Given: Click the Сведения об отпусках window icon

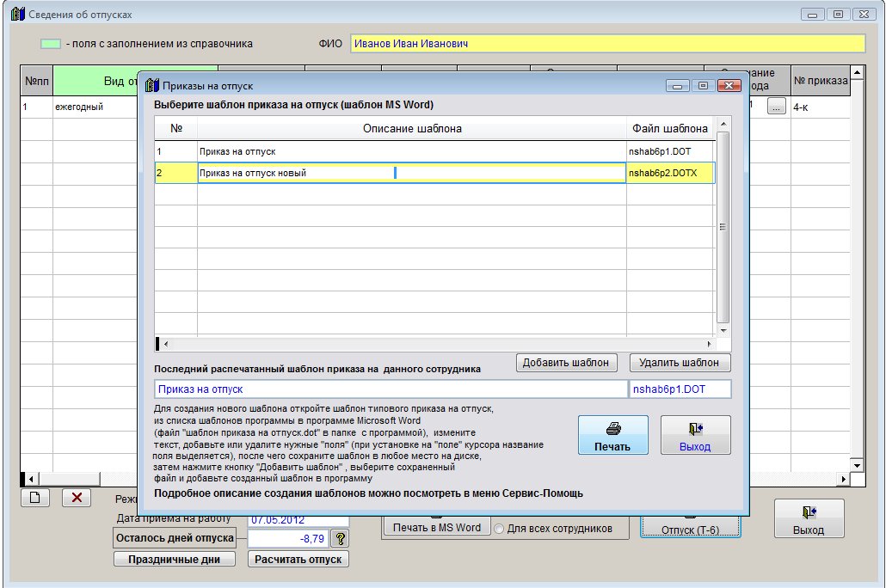Looking at the screenshot, I should [x=16, y=15].
